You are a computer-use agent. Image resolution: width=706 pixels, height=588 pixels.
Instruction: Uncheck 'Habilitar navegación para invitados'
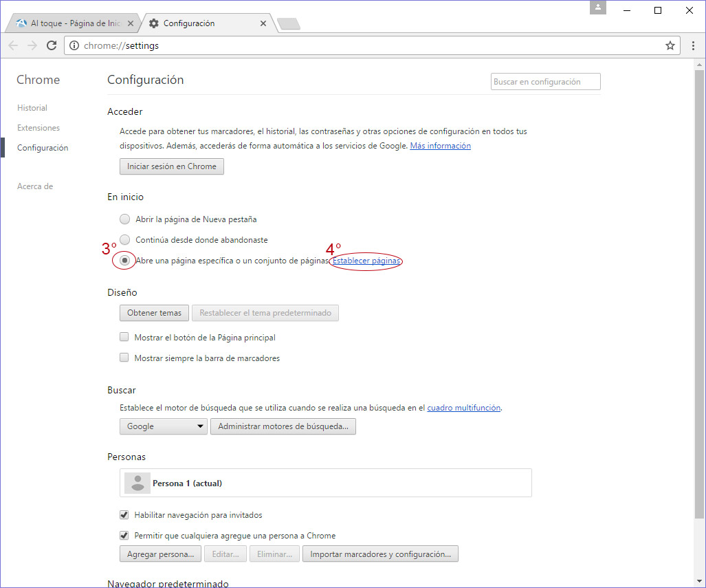coord(124,514)
